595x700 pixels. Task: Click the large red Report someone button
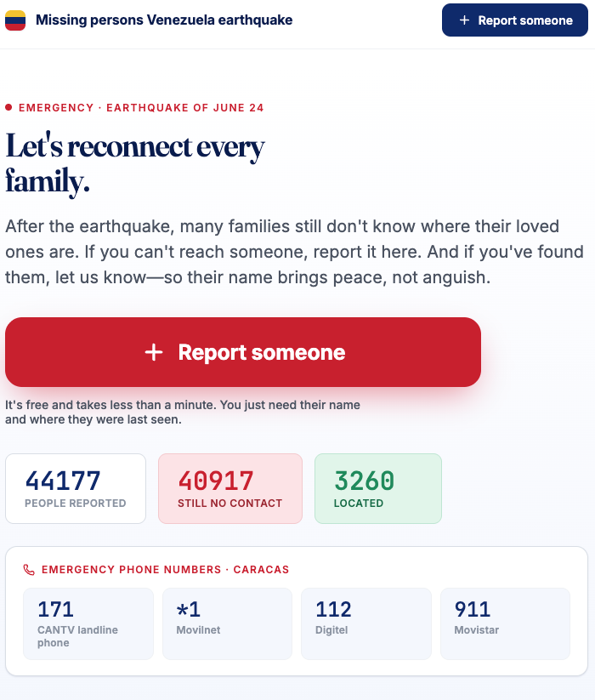click(x=243, y=352)
